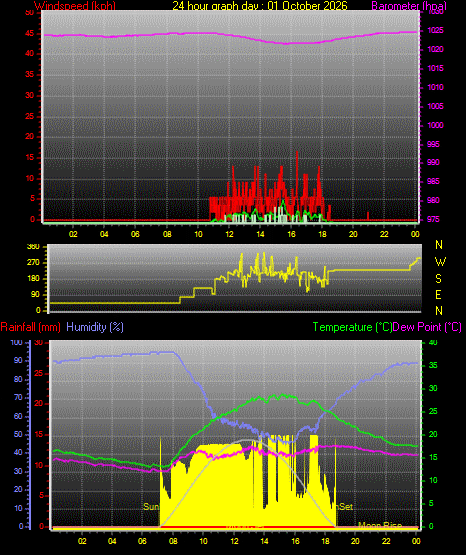Click the 14 hour label under bottom chart

click(264, 541)
